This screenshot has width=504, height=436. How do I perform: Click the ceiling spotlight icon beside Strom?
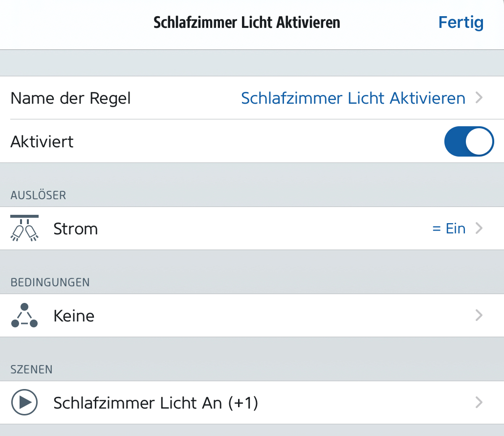click(24, 228)
